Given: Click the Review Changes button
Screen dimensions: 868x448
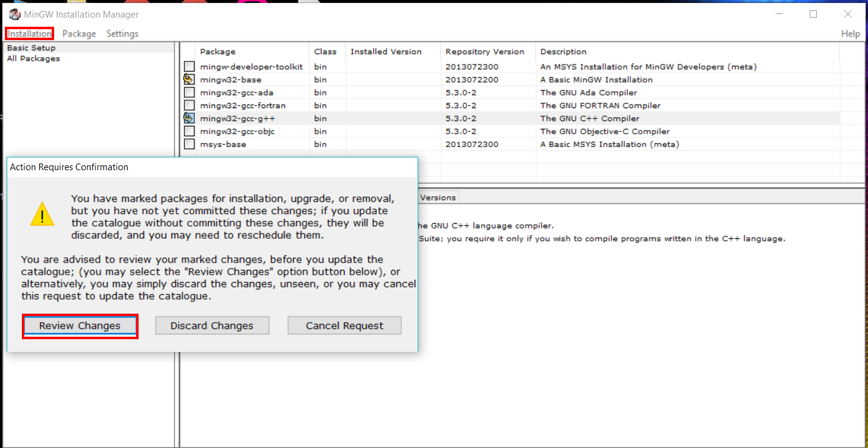Looking at the screenshot, I should click(x=80, y=326).
